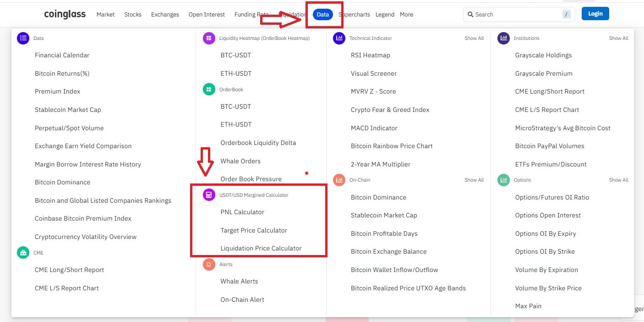This screenshot has height=322, width=644.
Task: Open the Exchanges menu
Action: [x=165, y=15]
